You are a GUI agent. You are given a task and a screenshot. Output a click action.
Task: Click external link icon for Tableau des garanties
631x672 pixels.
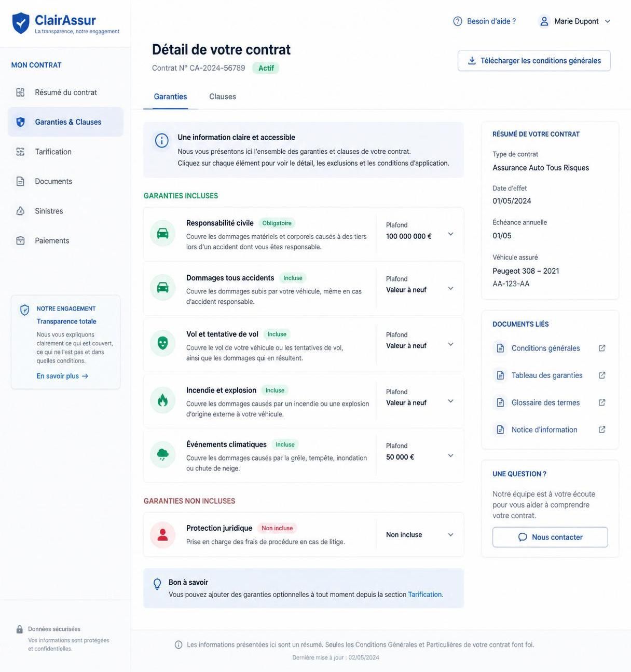602,375
